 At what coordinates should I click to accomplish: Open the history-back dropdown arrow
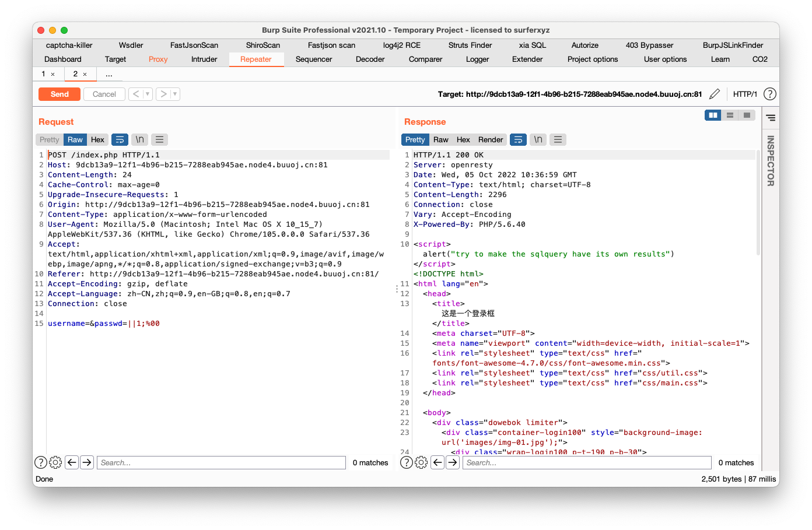tap(148, 94)
